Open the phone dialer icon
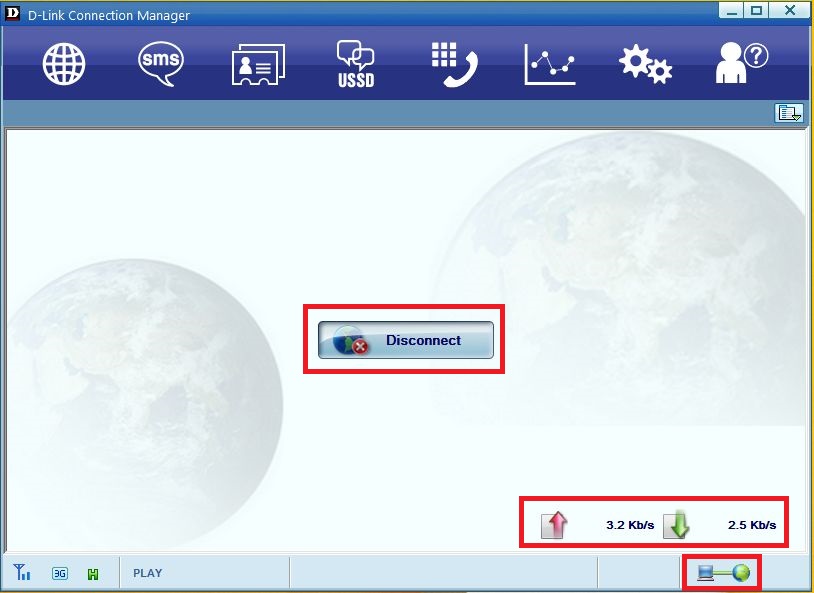The image size is (814, 593). 454,64
